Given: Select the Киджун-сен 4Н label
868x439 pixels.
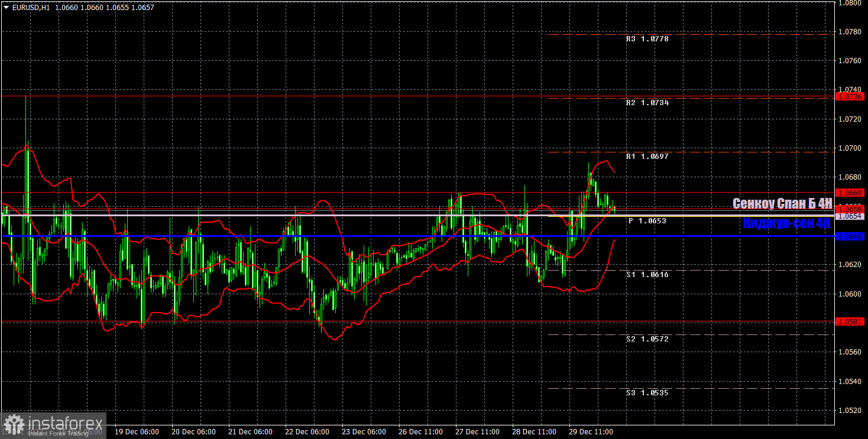Looking at the screenshot, I should 786,223.
